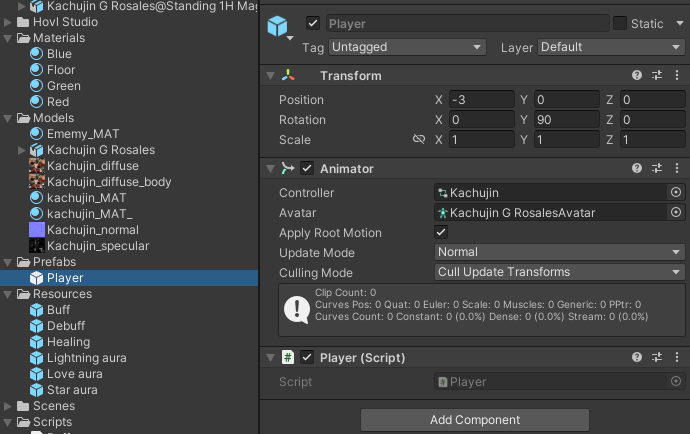This screenshot has height=434, width=690.
Task: Click the Player prefab cube icon in Inspector
Action: click(277, 26)
